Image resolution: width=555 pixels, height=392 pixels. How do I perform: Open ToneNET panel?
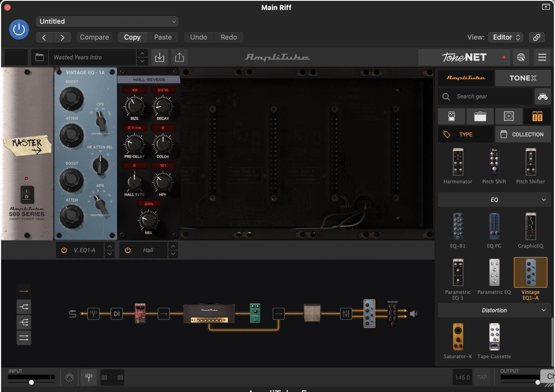[465, 57]
